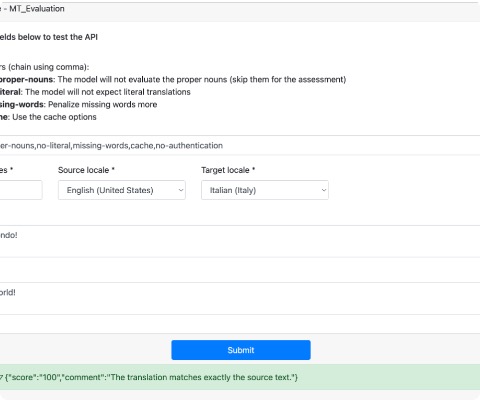Screen dimensions: 480x400
Task: Click the blue Submit button
Action: click(x=241, y=350)
